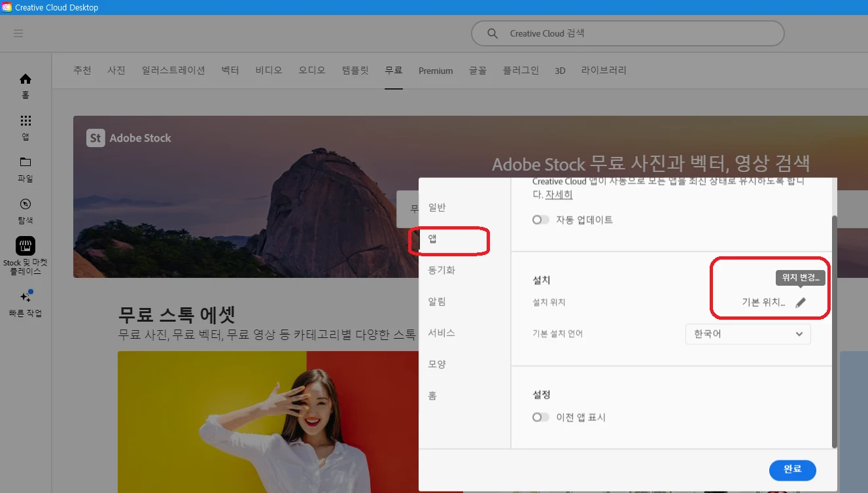
Task: Click the search magnifier icon
Action: click(x=493, y=33)
